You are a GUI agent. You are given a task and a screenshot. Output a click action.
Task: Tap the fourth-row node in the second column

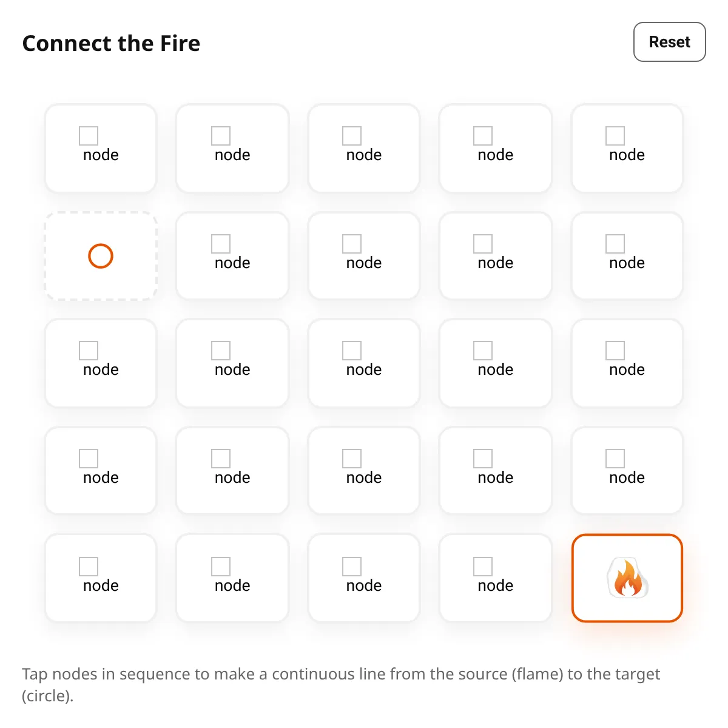tap(232, 470)
